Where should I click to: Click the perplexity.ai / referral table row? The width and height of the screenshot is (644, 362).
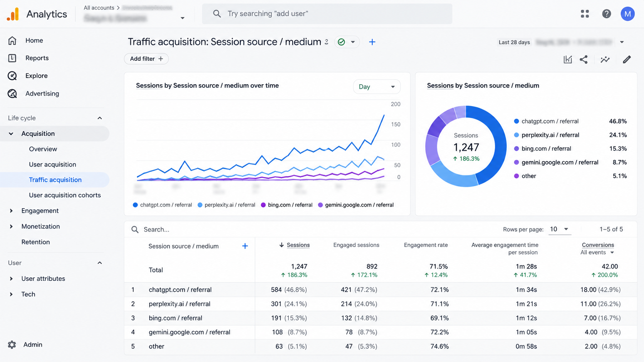point(381,304)
